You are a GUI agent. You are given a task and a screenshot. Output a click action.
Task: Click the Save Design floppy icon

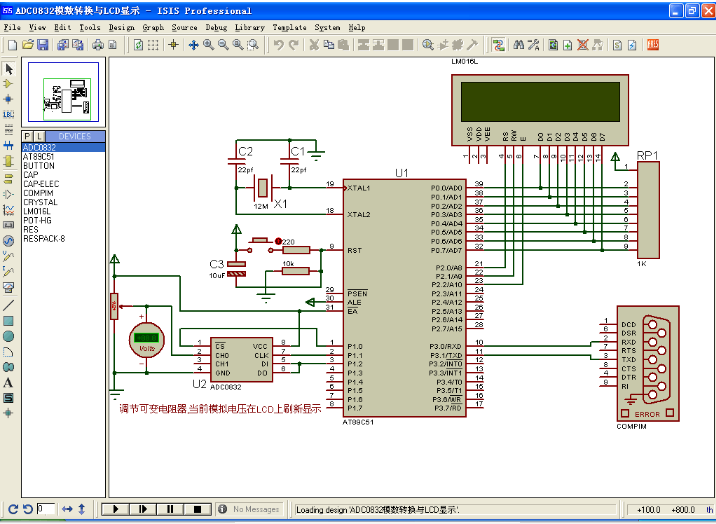(42, 45)
